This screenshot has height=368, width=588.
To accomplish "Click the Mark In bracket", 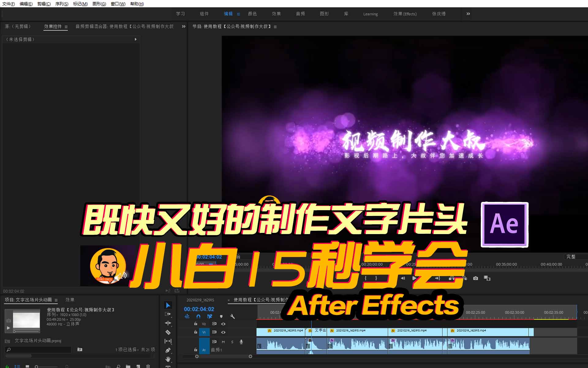I will (366, 278).
